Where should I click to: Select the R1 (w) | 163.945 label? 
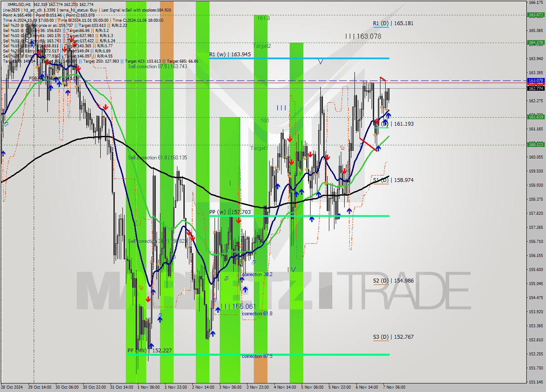click(x=230, y=55)
